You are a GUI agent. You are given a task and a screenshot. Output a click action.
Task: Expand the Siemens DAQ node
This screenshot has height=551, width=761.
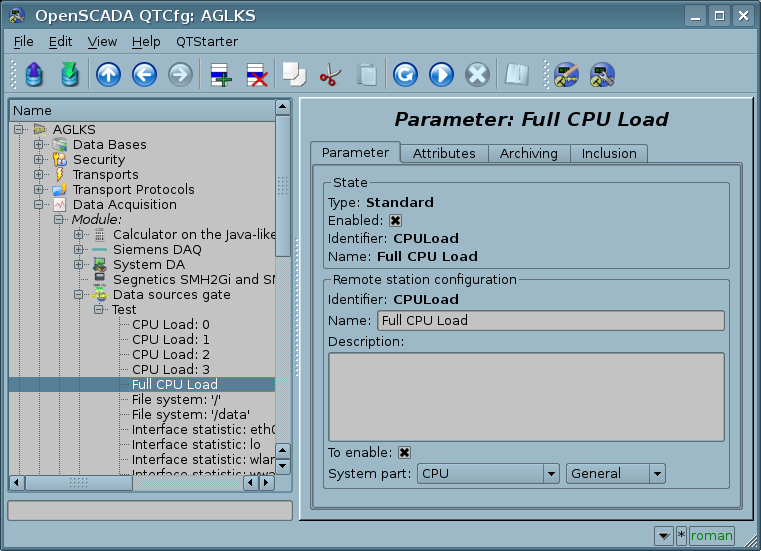pyautogui.click(x=79, y=250)
